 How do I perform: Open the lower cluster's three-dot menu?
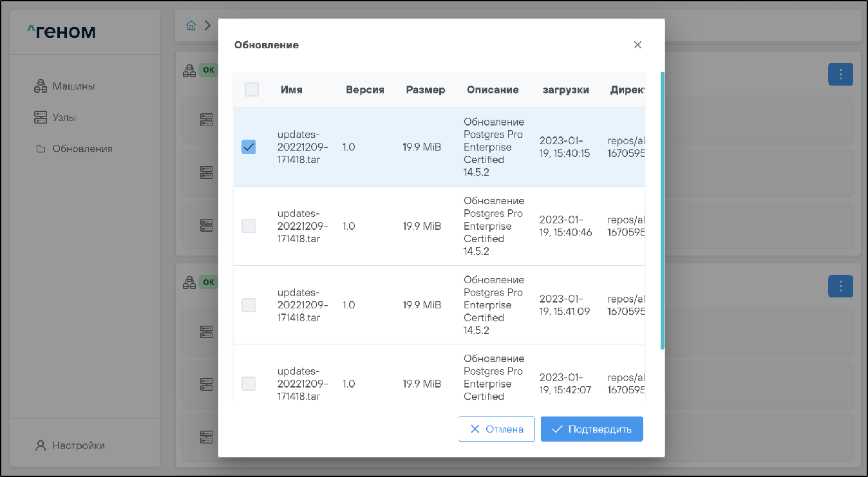(840, 286)
